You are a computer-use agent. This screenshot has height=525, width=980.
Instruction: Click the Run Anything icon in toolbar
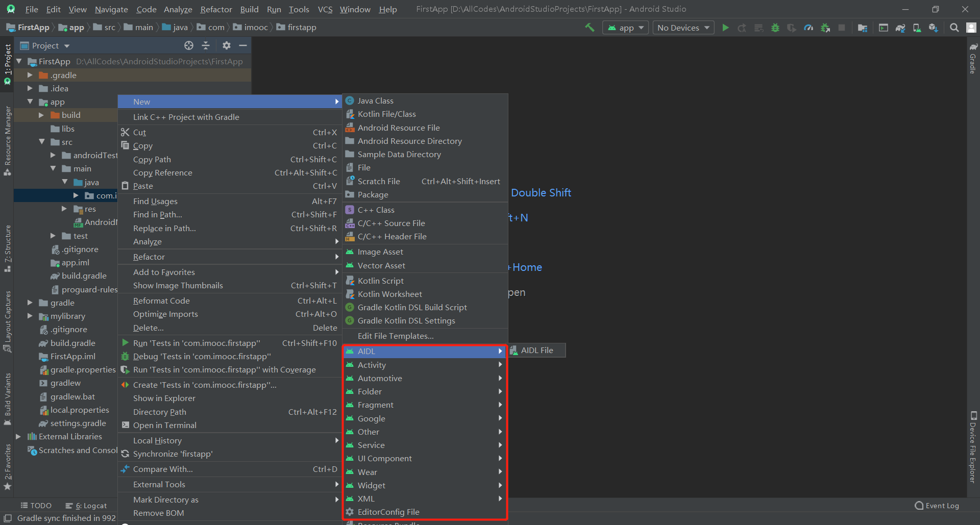[x=884, y=28]
